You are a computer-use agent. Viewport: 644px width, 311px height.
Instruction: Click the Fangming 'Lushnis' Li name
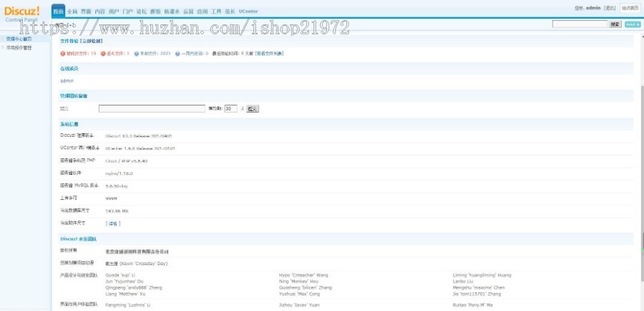click(128, 305)
